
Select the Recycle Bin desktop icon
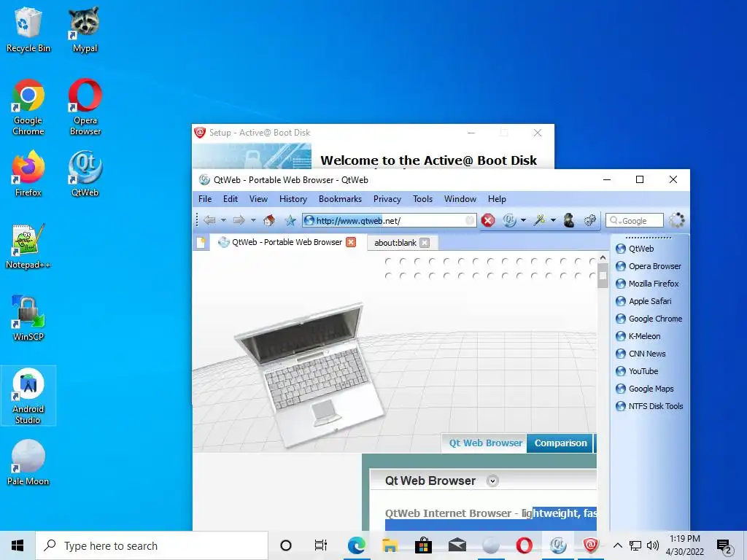28,30
